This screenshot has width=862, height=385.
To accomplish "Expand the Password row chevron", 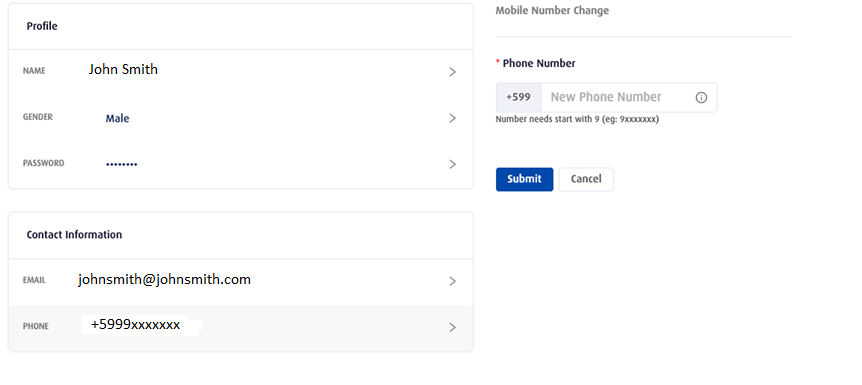I will click(452, 164).
